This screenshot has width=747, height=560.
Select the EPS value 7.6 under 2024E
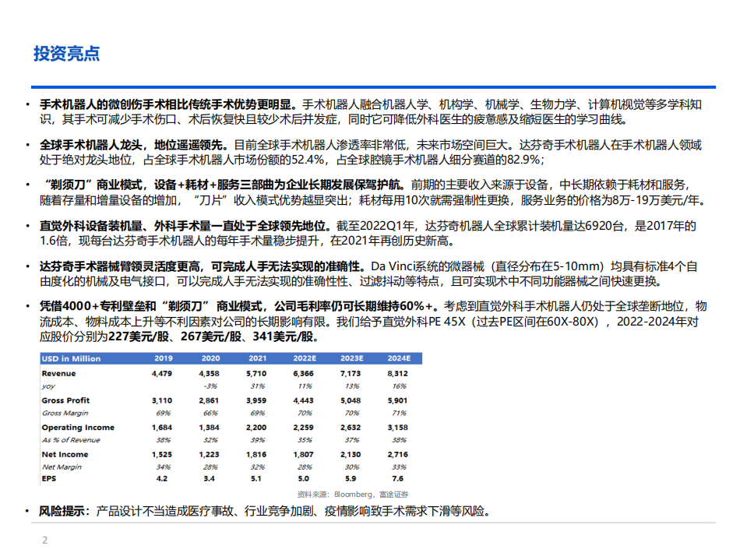pos(396,478)
